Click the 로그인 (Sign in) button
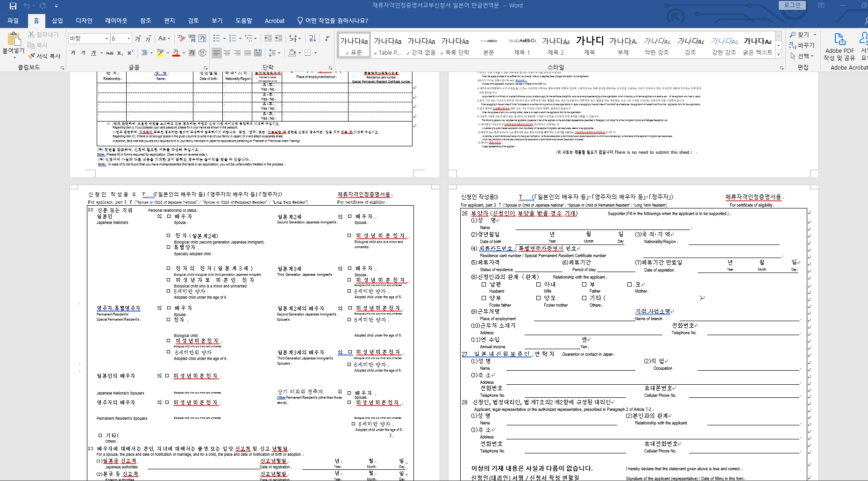 pos(792,5)
